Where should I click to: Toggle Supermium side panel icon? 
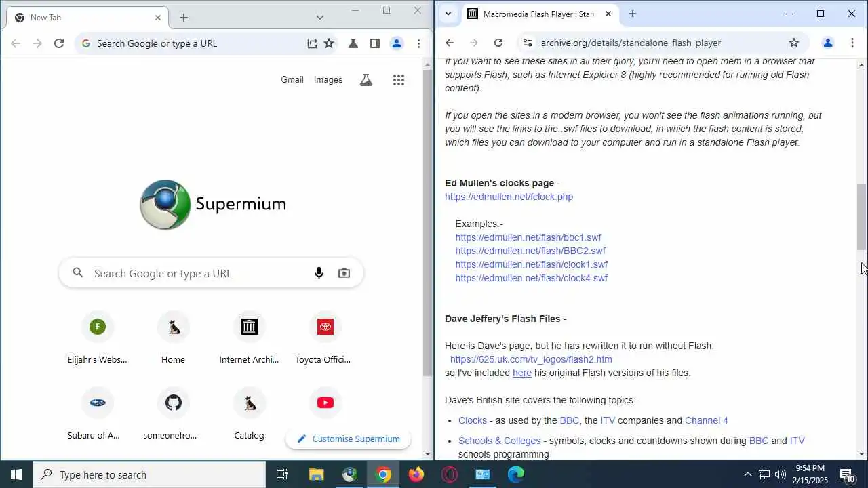pos(374,43)
